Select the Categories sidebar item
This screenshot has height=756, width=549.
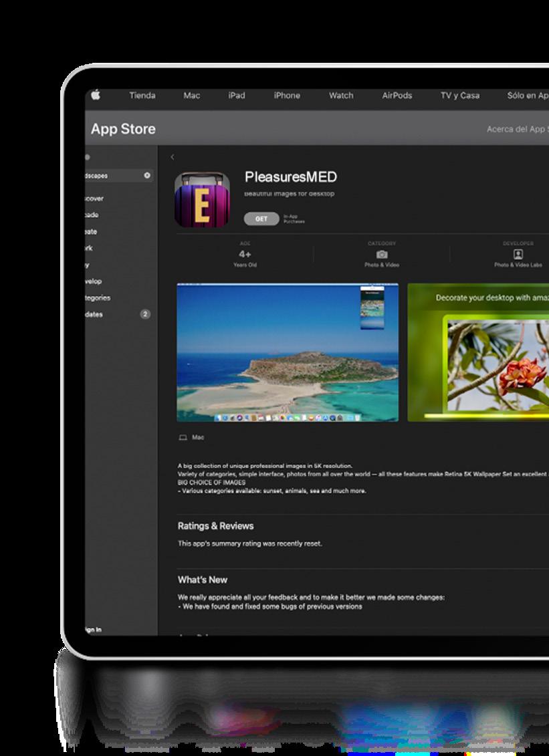[x=98, y=298]
